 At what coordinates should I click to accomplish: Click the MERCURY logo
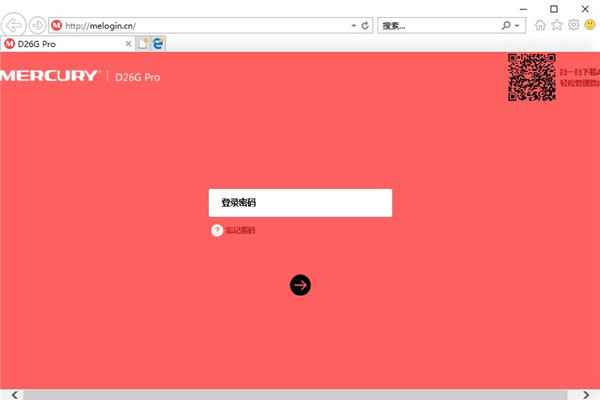click(49, 76)
